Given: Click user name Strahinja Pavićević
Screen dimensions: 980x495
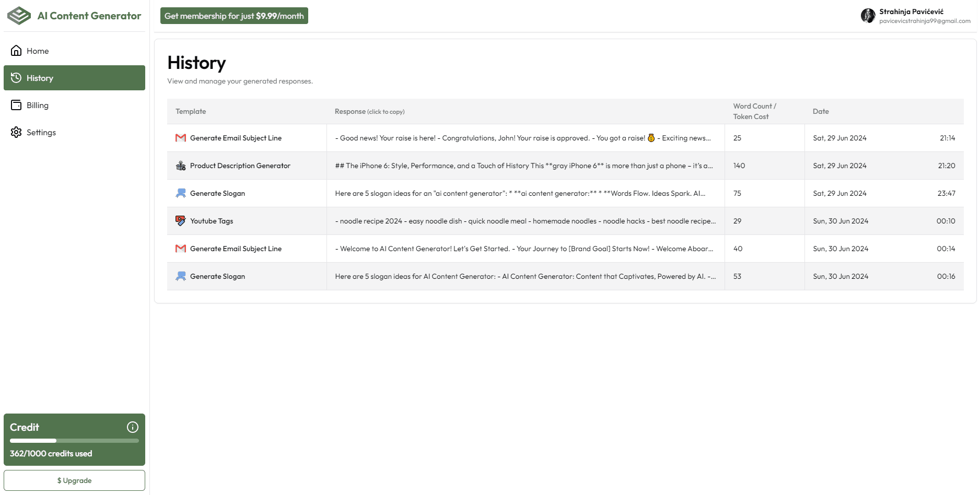Looking at the screenshot, I should [x=911, y=11].
